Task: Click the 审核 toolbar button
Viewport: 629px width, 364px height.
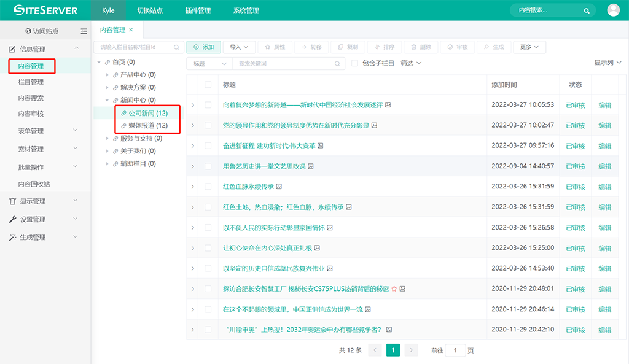Action: coord(457,47)
